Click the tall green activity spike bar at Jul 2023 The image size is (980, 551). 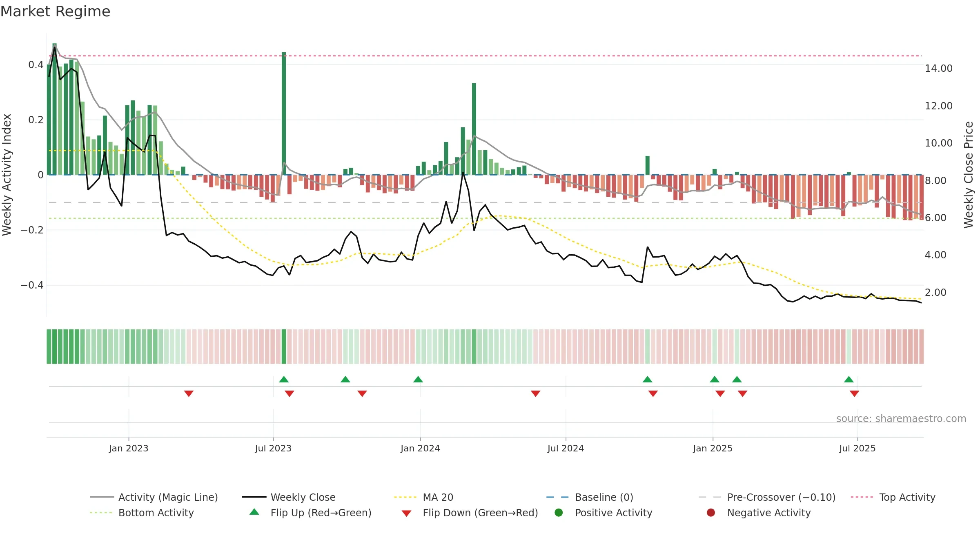tap(284, 113)
